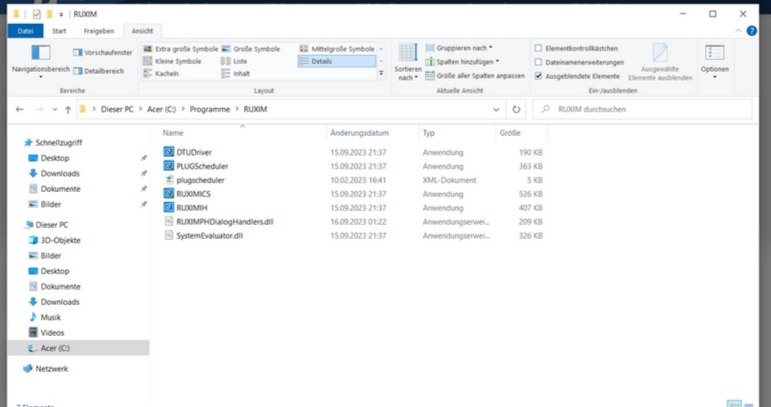Switch to the Start ribbon tab
The width and height of the screenshot is (771, 407).
click(59, 31)
